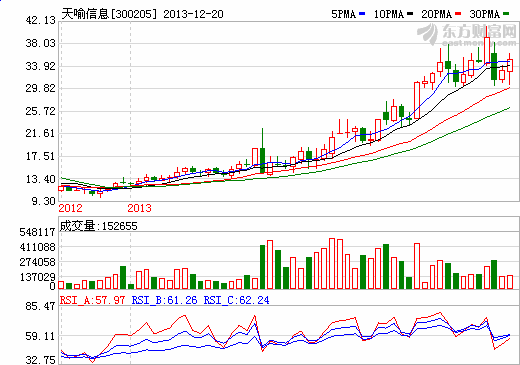Click the 成交量:152655 volume label

[99, 226]
